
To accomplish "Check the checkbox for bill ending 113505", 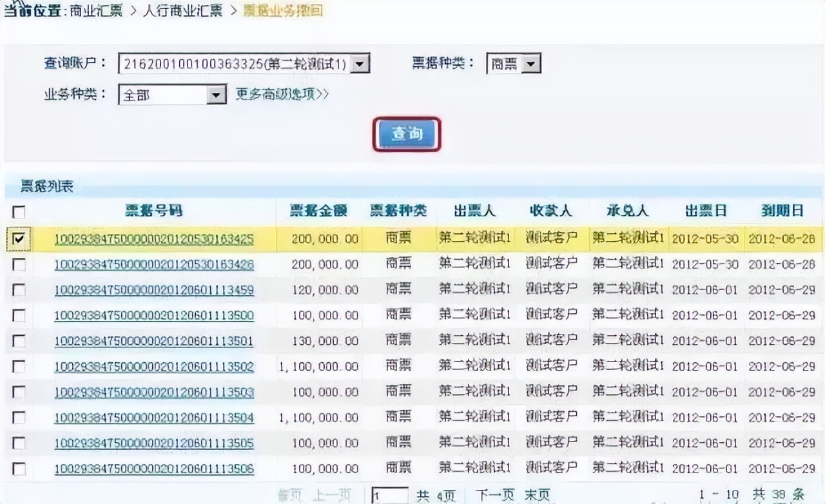I will pyautogui.click(x=19, y=443).
